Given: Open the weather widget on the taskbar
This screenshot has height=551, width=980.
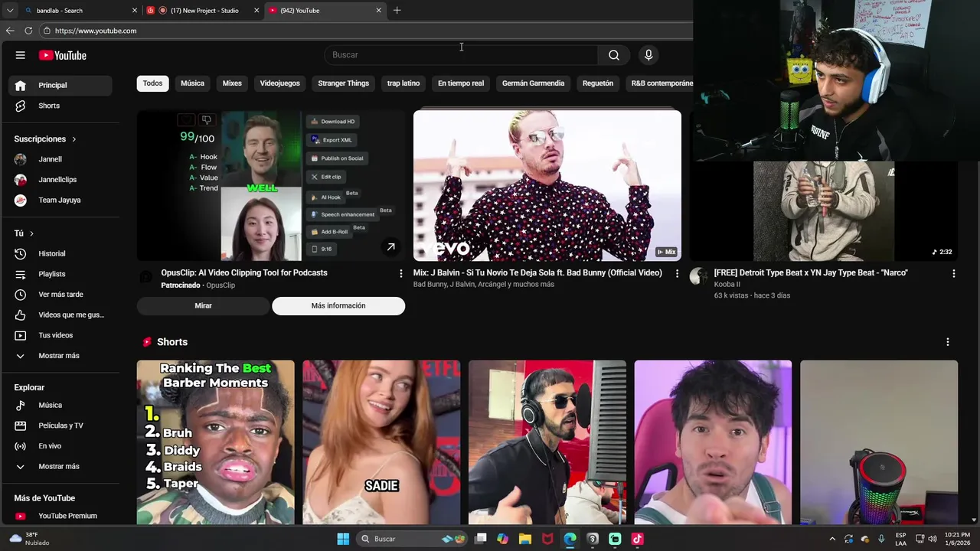Looking at the screenshot, I should pos(29,539).
